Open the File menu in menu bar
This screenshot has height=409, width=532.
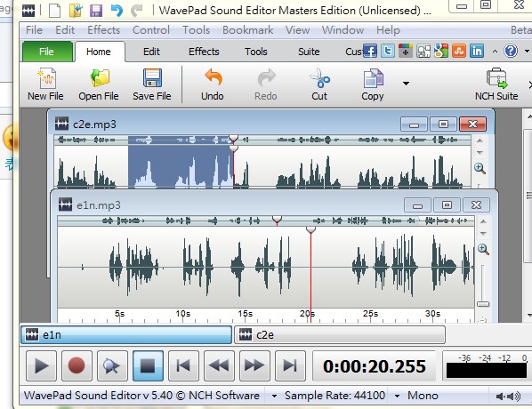[34, 30]
